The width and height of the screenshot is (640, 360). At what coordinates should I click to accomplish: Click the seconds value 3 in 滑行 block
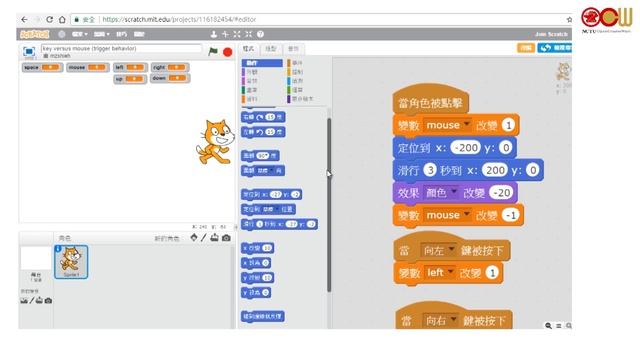(430, 170)
